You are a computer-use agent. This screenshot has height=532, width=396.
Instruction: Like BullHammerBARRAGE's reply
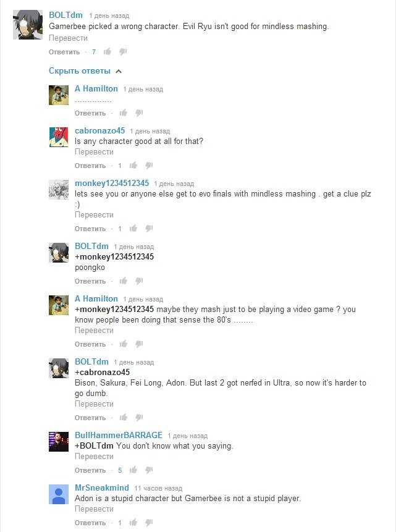pos(133,470)
